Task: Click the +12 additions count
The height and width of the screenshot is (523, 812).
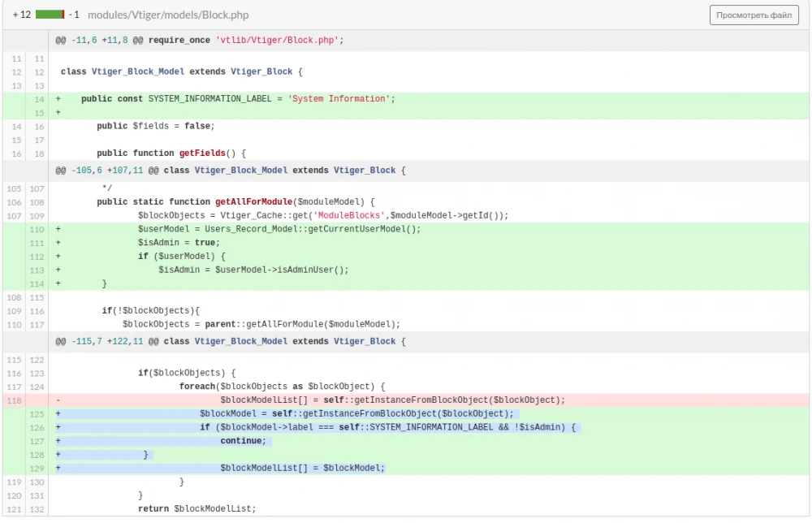Action: coord(22,15)
